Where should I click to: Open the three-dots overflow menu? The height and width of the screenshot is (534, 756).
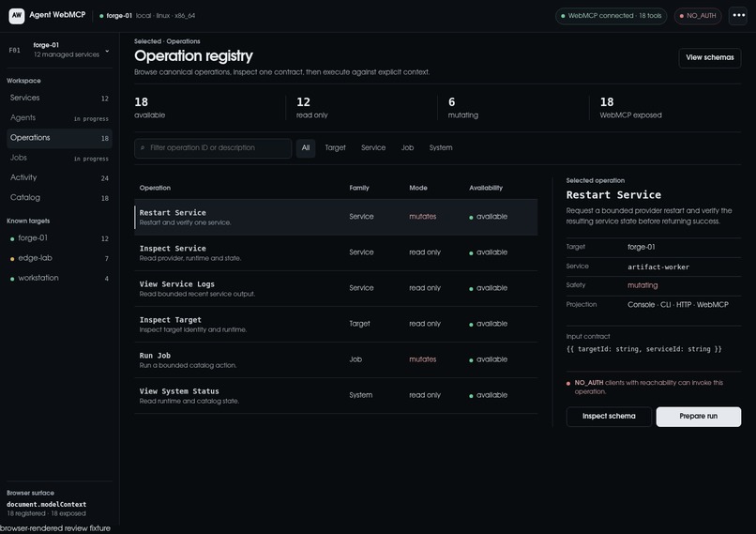738,15
